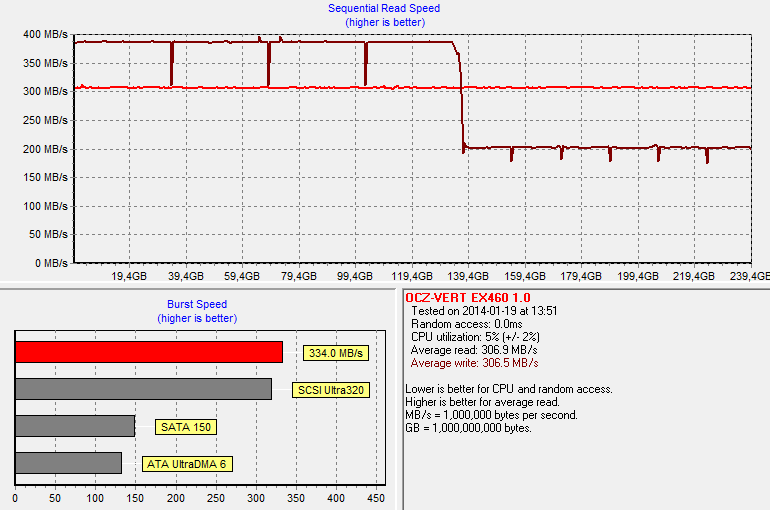Image resolution: width=770 pixels, height=510 pixels.
Task: Click the 334.0 MB/s yellow label
Action: point(336,353)
